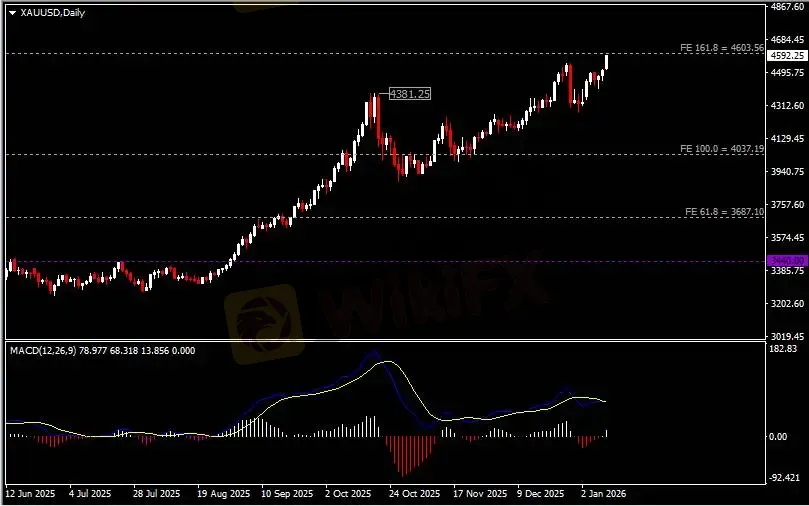Click the MACD(12,26,9) indicator label

(102, 350)
